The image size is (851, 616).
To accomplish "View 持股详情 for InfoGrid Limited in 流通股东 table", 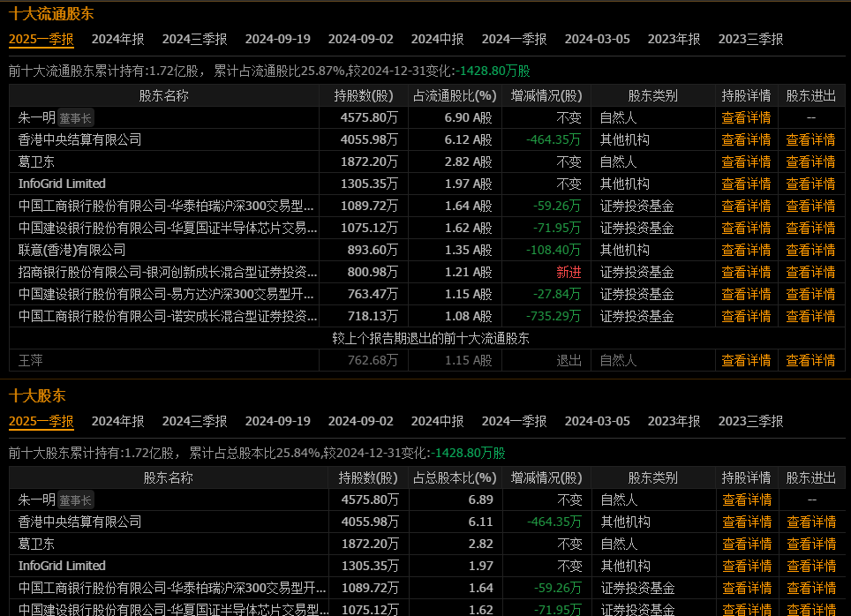I will (x=746, y=184).
